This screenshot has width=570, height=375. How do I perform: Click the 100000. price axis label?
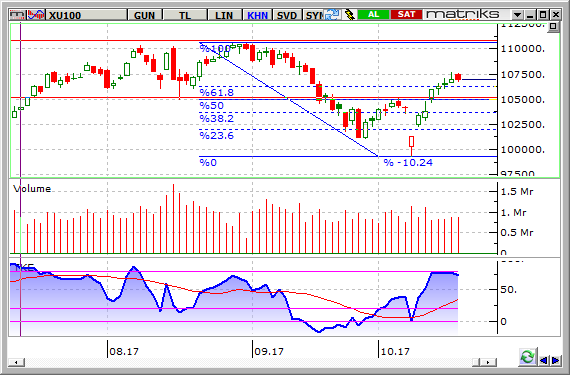[523, 149]
